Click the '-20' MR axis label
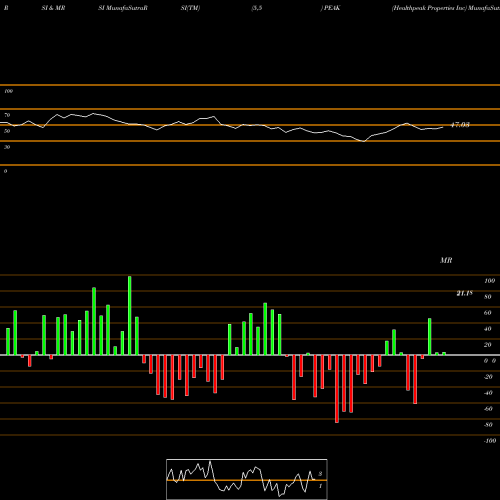Screen dimensions: 500x500 pyautogui.click(x=488, y=377)
